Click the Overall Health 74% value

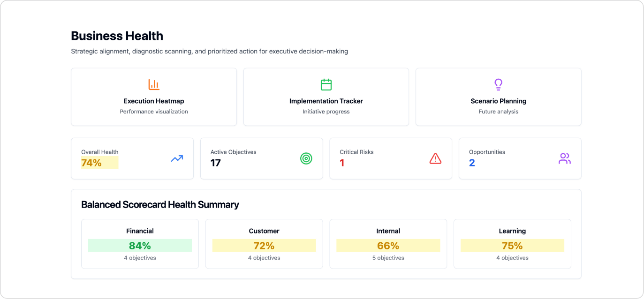[91, 163]
